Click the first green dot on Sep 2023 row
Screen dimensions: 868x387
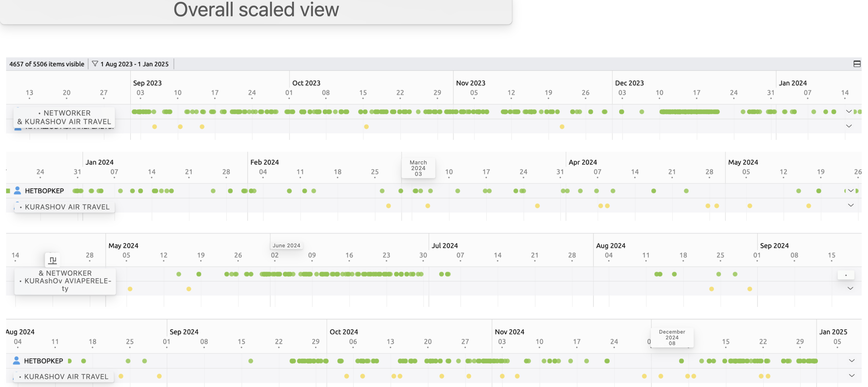coord(134,112)
